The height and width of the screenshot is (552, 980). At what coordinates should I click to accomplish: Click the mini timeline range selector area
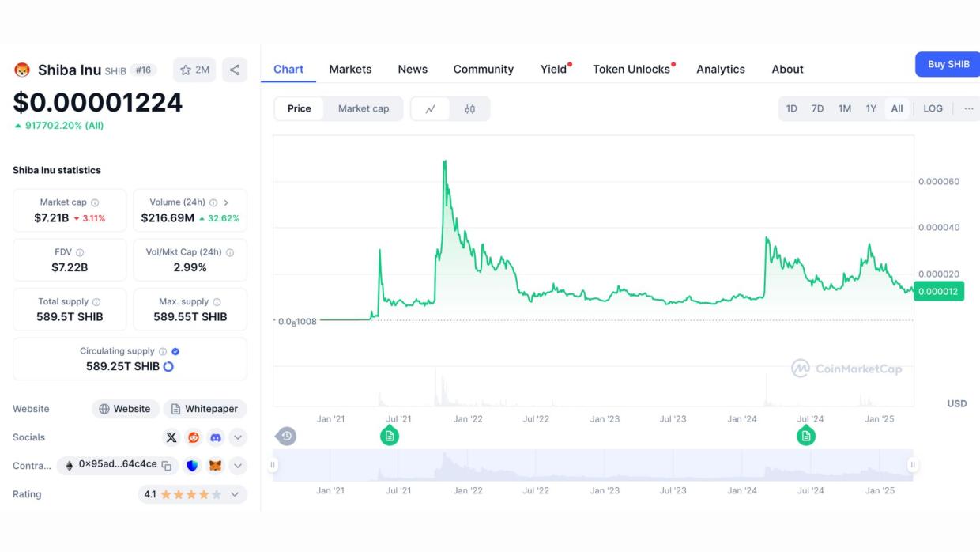[593, 465]
